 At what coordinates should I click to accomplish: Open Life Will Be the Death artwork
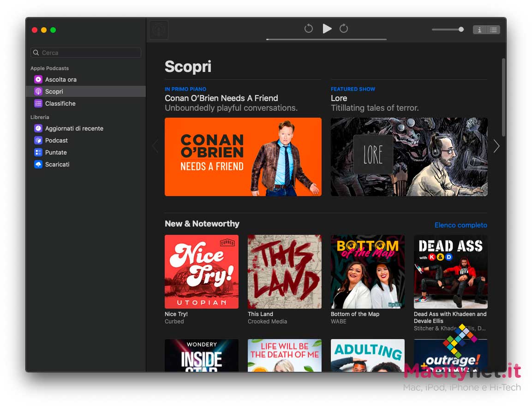pos(285,355)
